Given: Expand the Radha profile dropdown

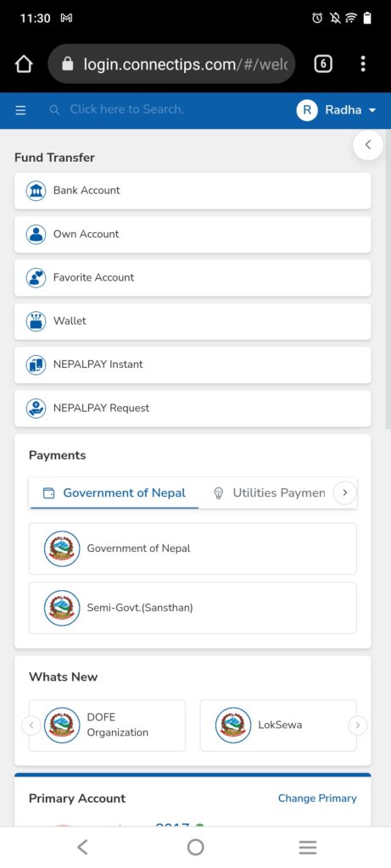Looking at the screenshot, I should 337,110.
